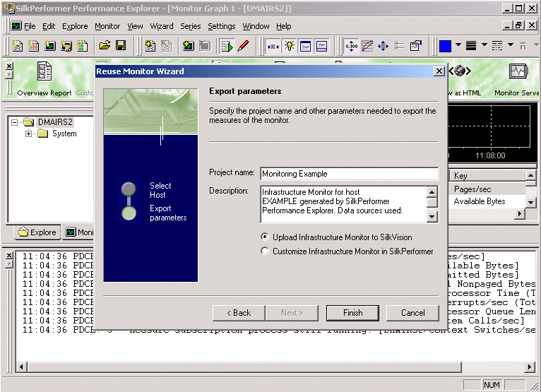Open the File menu
Viewport: 541px width, 392px height.
30,26
